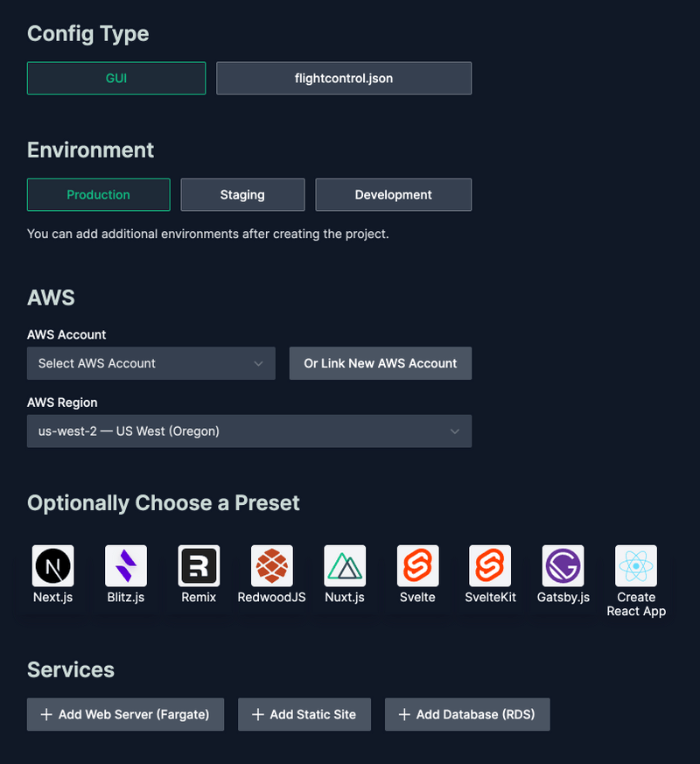
Task: Switch environment to Development
Action: click(x=393, y=194)
